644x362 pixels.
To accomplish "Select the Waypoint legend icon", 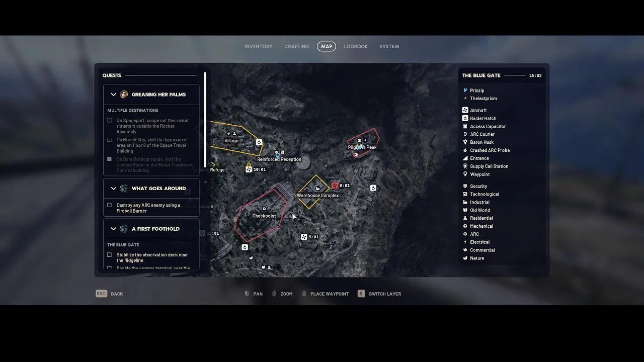I will [465, 174].
